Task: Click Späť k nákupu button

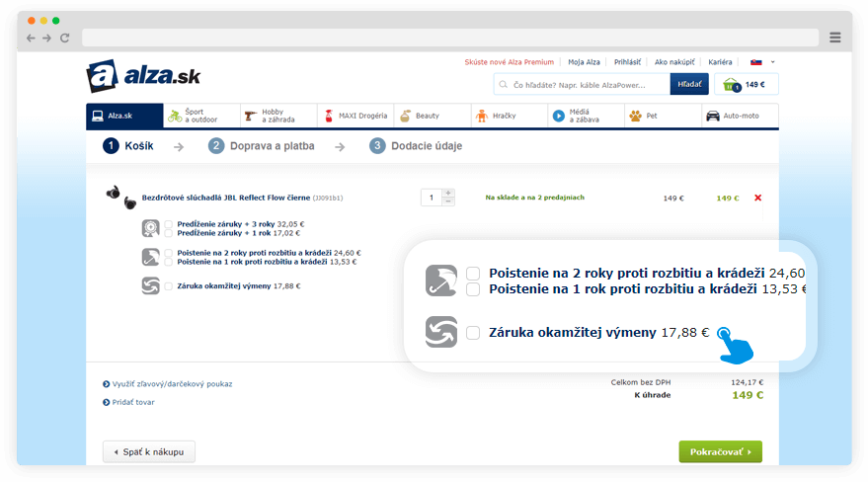Action: [149, 452]
